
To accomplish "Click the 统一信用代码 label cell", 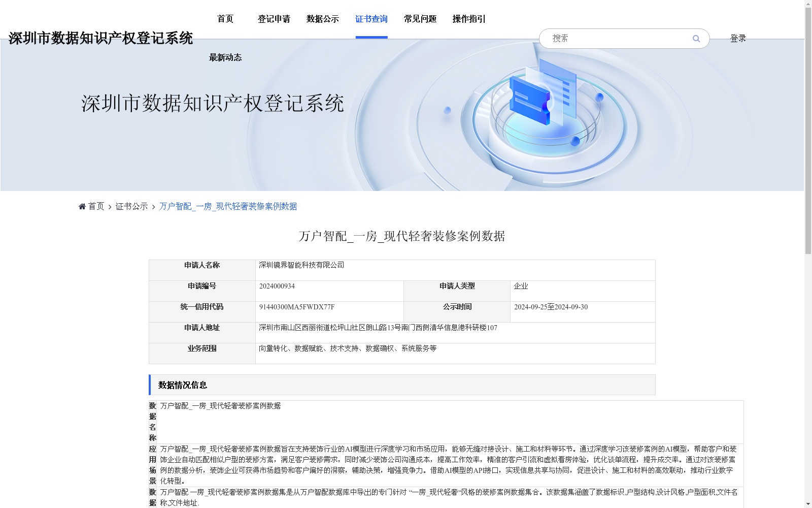I will click(x=202, y=312).
